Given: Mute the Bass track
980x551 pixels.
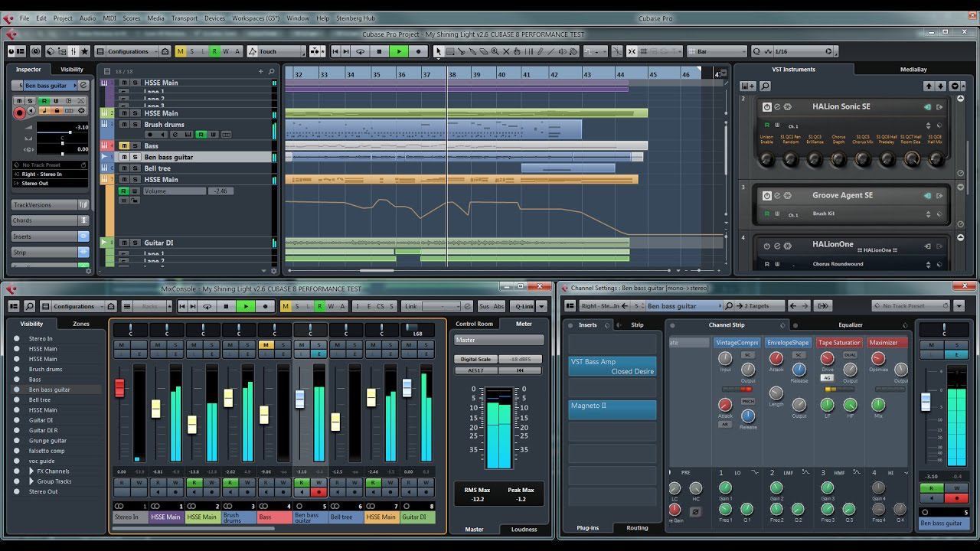Looking at the screenshot, I should pos(124,145).
